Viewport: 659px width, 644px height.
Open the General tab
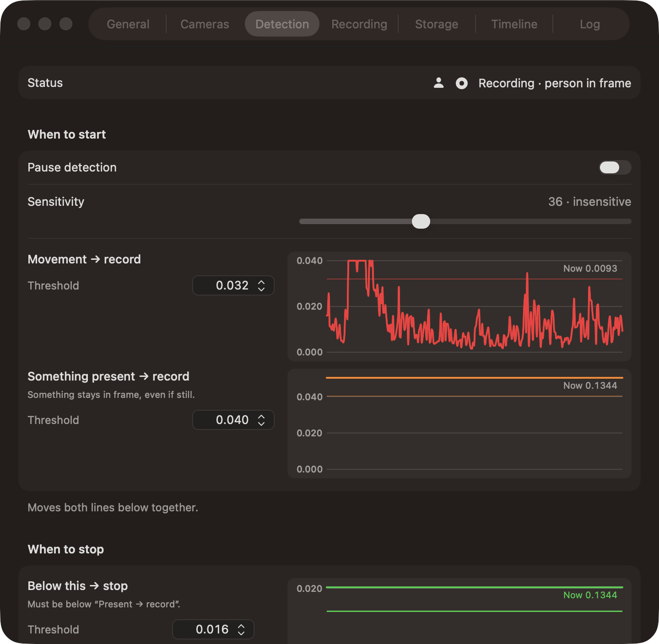tap(128, 24)
